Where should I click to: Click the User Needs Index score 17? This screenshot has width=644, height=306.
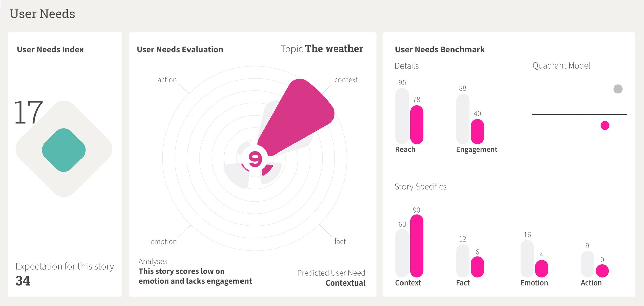point(29,113)
